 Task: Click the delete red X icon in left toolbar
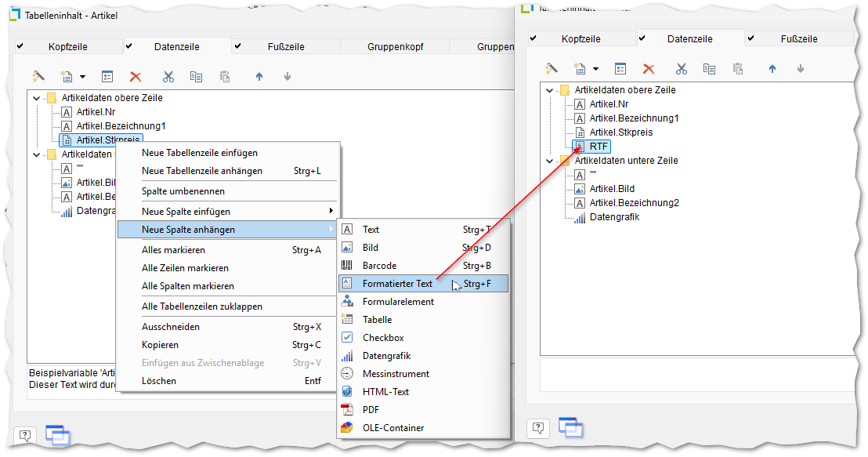click(136, 77)
